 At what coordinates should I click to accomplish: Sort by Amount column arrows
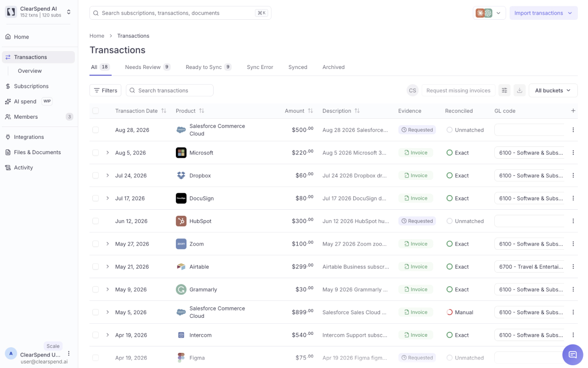point(310,111)
